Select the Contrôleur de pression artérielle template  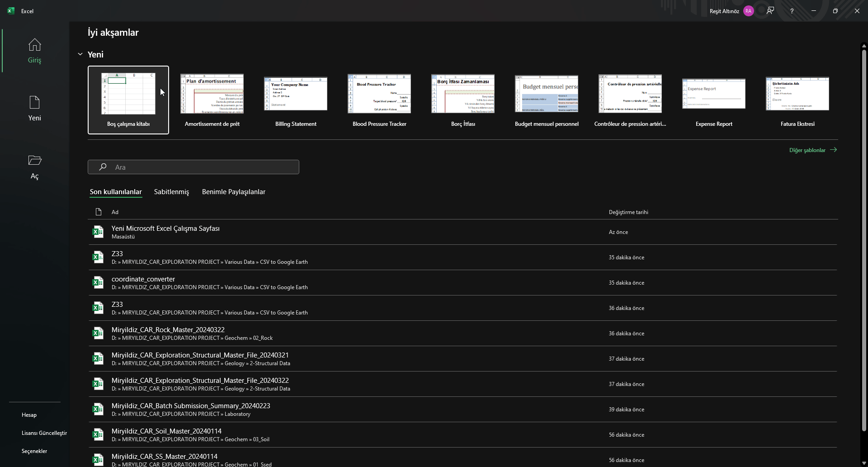coord(630,100)
